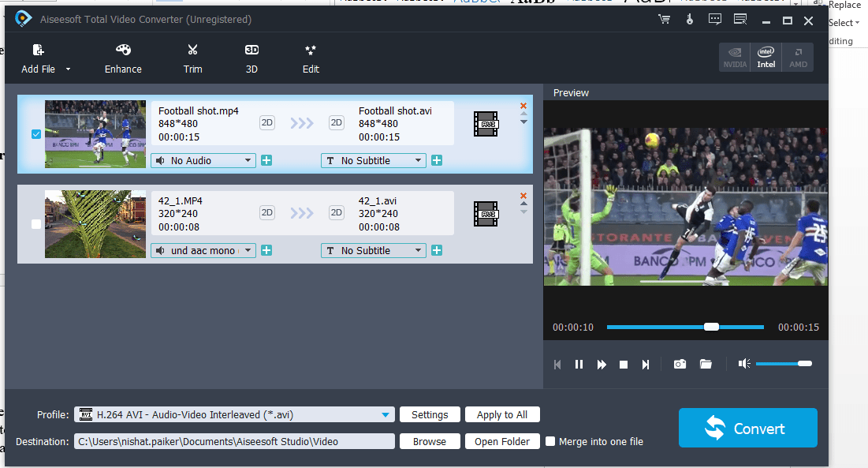Screen dimensions: 868x468
Task: Toggle NVIDIA acceleration
Action: 735,58
